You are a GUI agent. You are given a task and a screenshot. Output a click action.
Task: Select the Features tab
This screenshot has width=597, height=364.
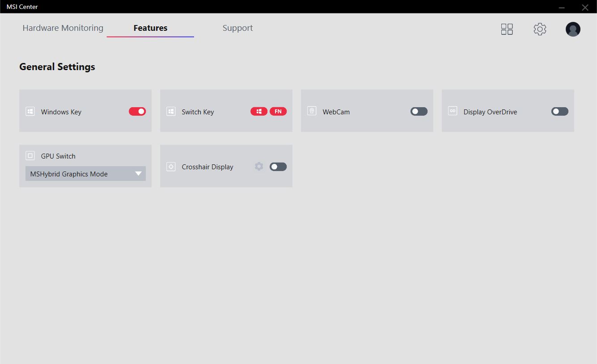[150, 28]
